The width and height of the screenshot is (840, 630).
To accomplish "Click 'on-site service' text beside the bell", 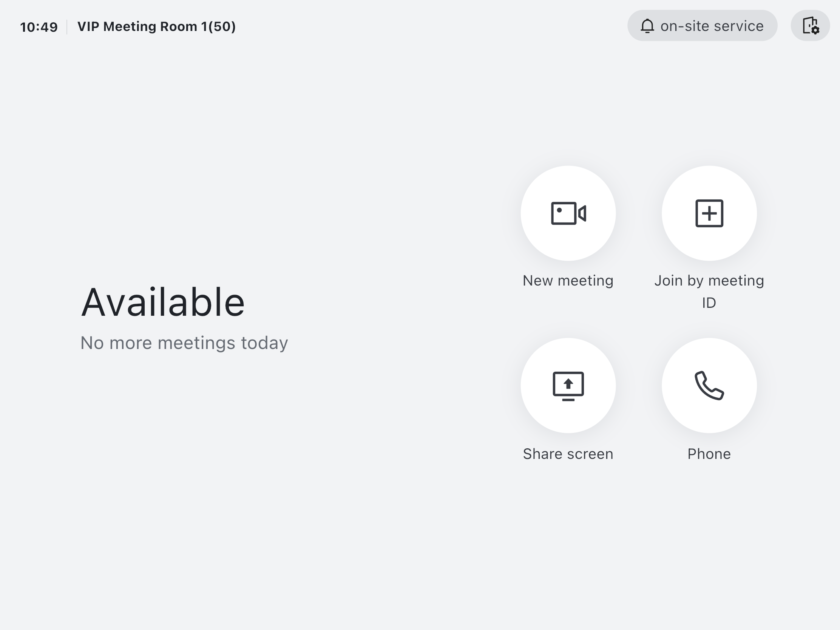I will point(712,26).
